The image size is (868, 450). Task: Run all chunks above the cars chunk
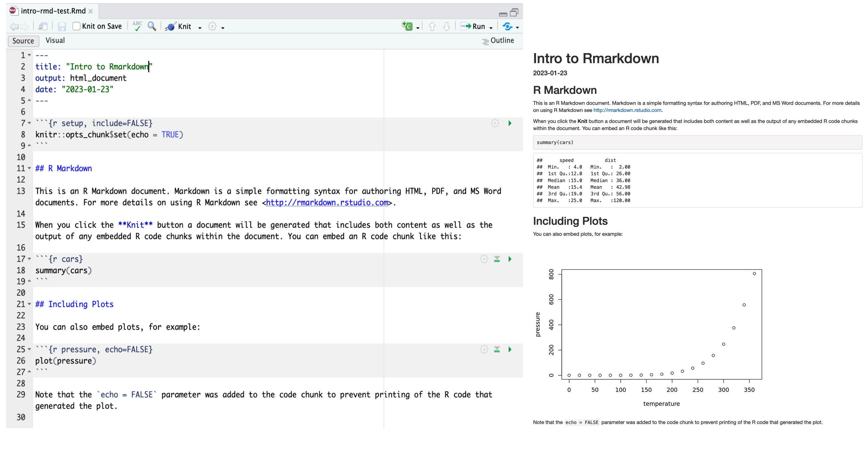(x=497, y=259)
